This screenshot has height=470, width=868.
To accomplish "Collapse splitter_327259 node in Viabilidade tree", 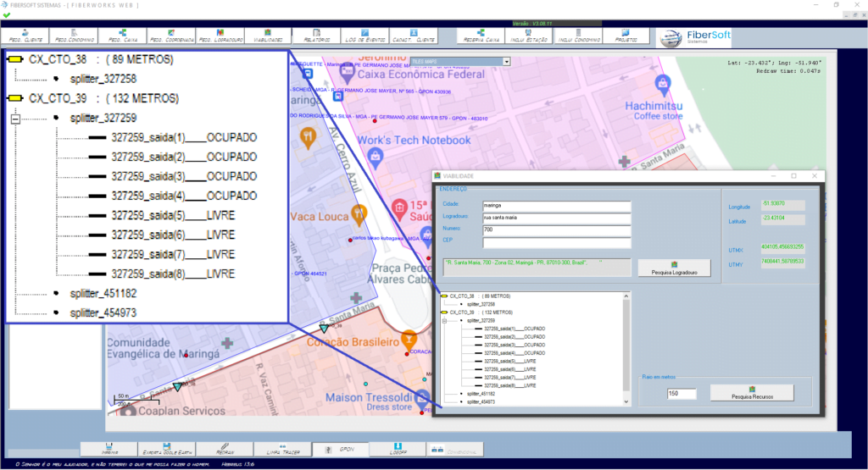I will point(443,321).
